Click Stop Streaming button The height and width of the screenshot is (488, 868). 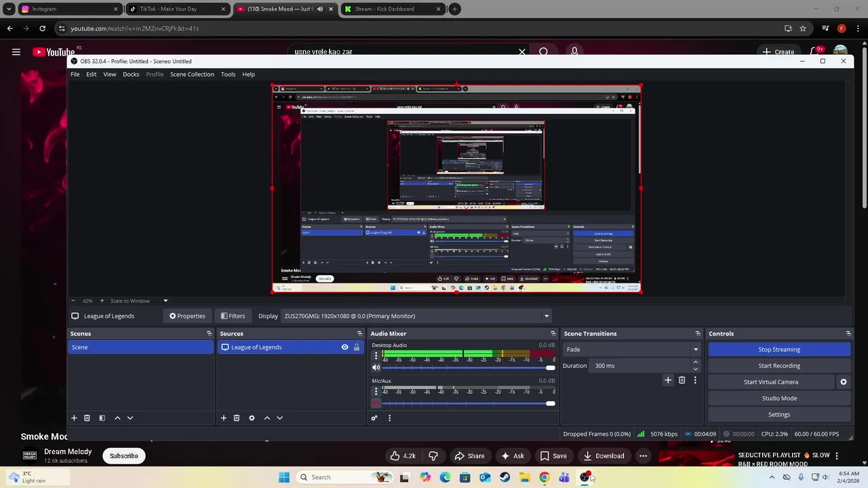pos(779,350)
